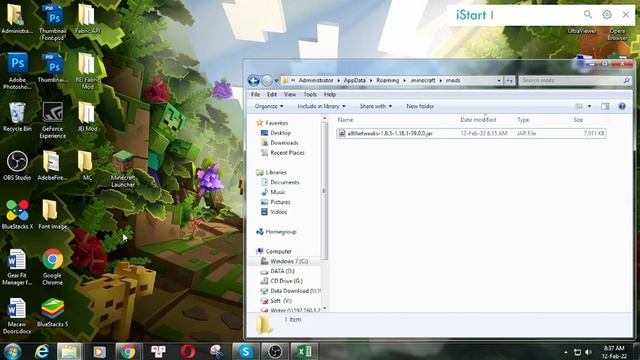Select the REI Fabric Mod desktop folder
This screenshot has height=360, width=640.
(x=87, y=71)
